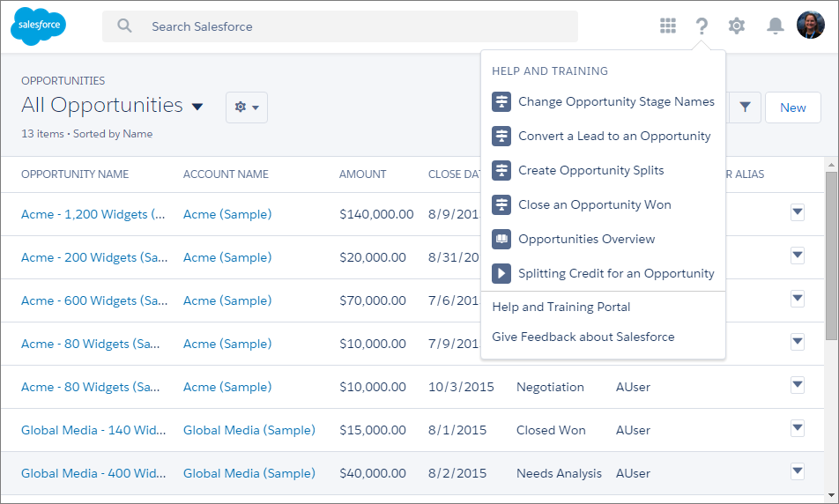The image size is (839, 504).
Task: Sort by Opportunity Name column header
Action: (x=75, y=174)
